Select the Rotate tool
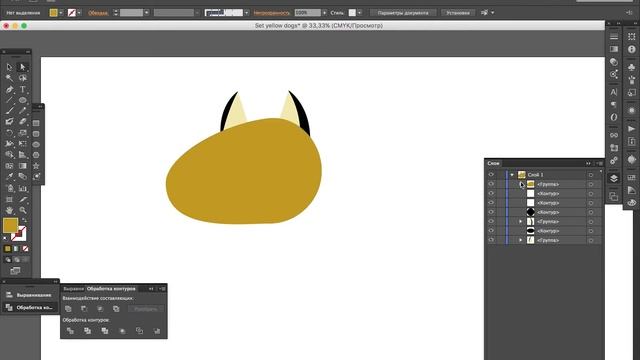The height and width of the screenshot is (360, 640). click(9, 133)
